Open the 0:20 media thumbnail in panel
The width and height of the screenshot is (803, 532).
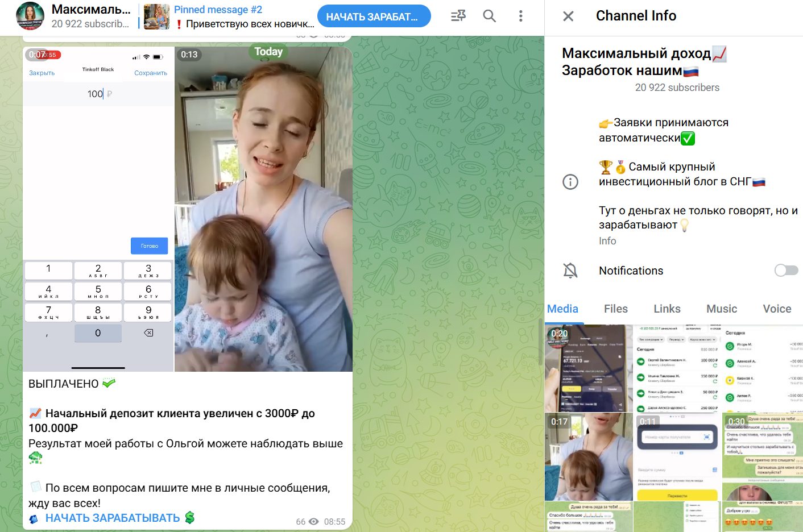(589, 368)
